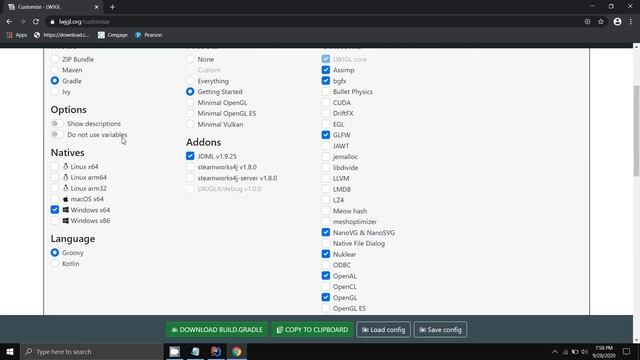This screenshot has height=360, width=640.
Task: Select the Ivy mode radio button
Action: click(x=55, y=92)
